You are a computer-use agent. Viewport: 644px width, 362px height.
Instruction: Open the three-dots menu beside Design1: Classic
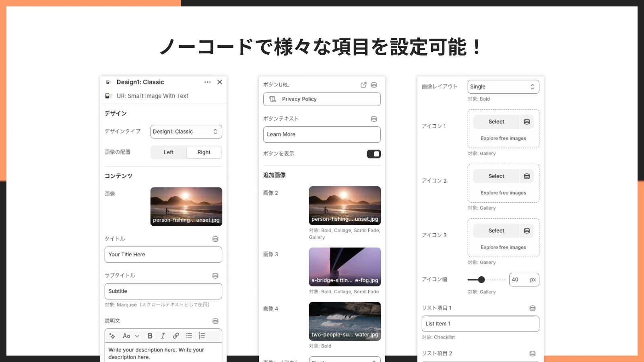click(x=207, y=82)
